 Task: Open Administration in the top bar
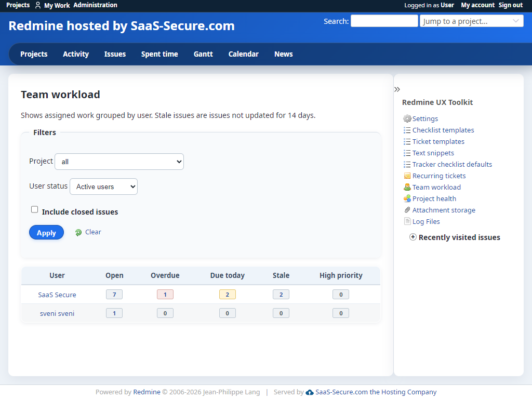coord(96,5)
